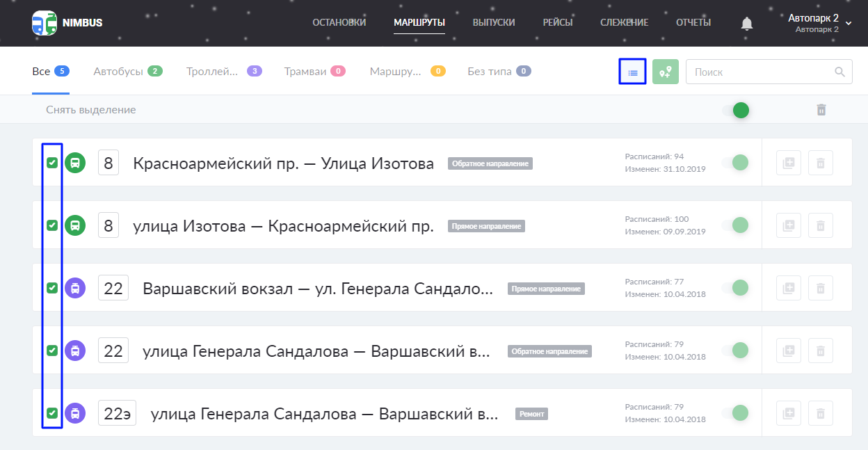
Task: Click the Поиск search field
Action: (x=758, y=72)
